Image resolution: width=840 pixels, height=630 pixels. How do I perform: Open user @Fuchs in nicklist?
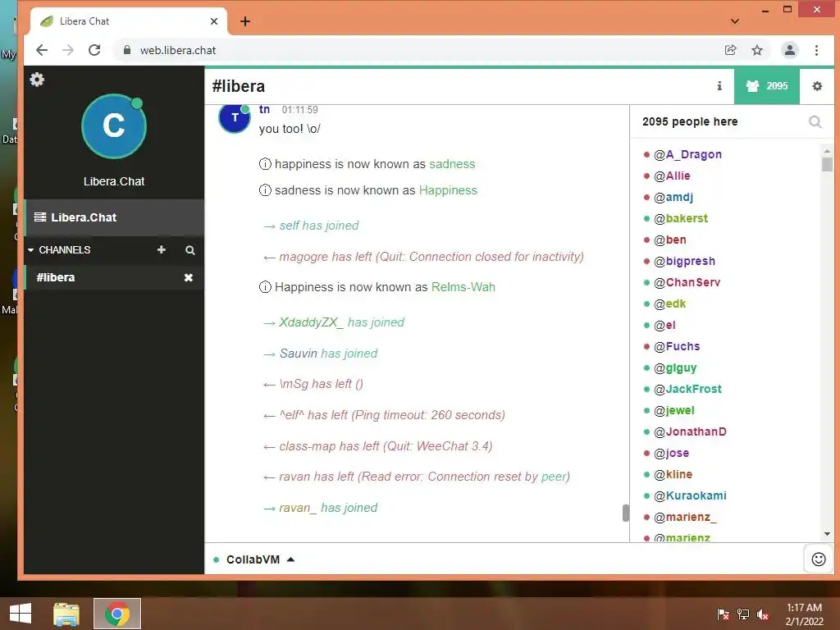[677, 347]
